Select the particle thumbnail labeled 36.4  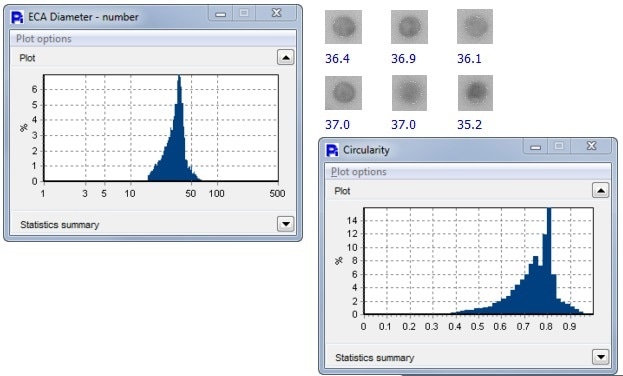(343, 27)
